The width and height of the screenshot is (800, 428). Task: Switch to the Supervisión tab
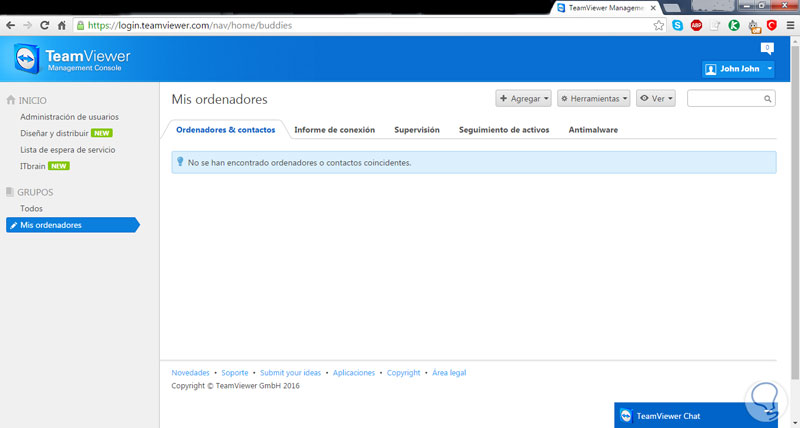(417, 130)
